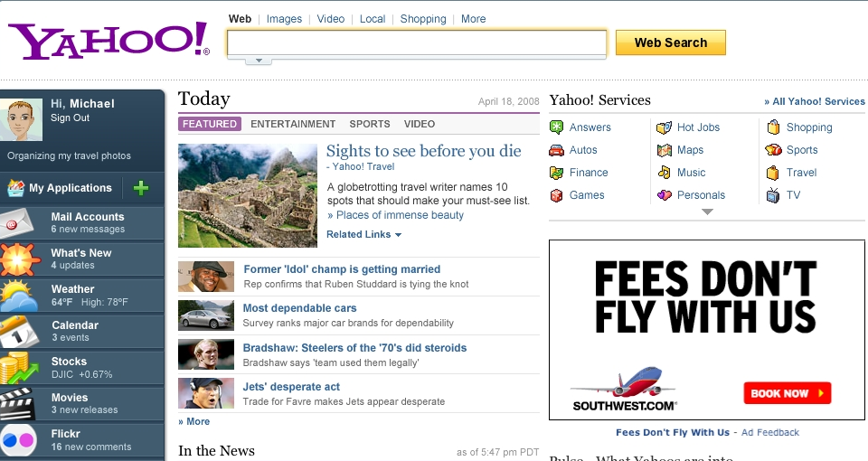Click the Flickr dots icon in sidebar
Screen dimensions: 868x461
(x=18, y=440)
